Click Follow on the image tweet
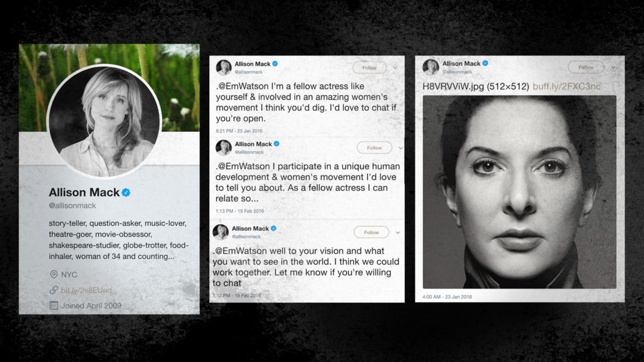 586,67
